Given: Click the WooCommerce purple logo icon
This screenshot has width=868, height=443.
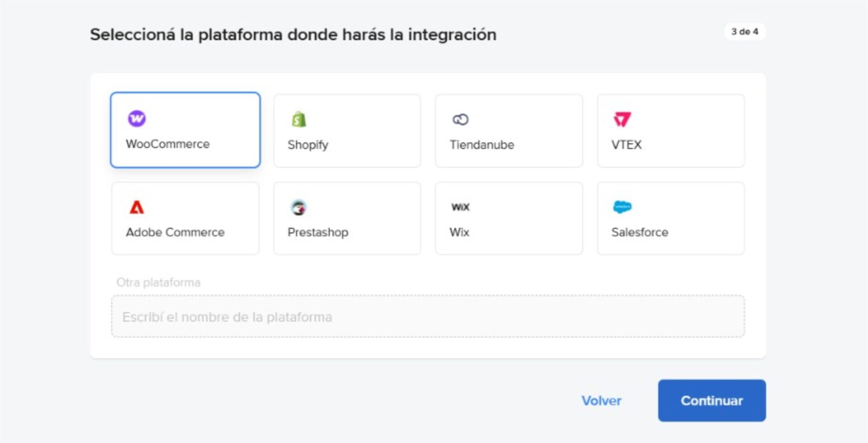Looking at the screenshot, I should (x=137, y=119).
